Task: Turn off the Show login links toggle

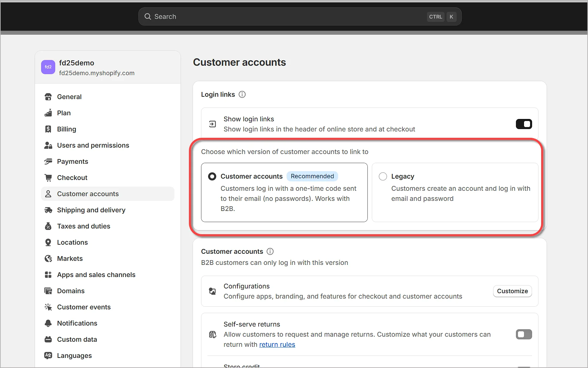Action: click(x=524, y=124)
